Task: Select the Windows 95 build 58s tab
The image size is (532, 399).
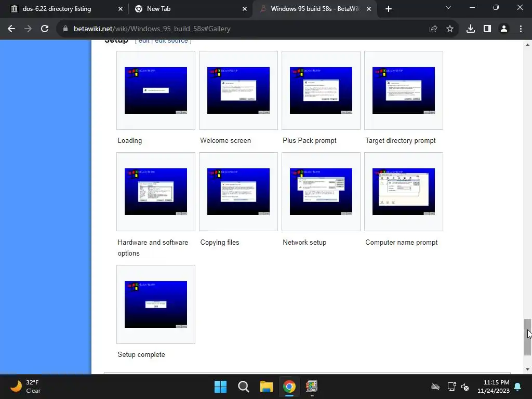Action: click(315, 9)
